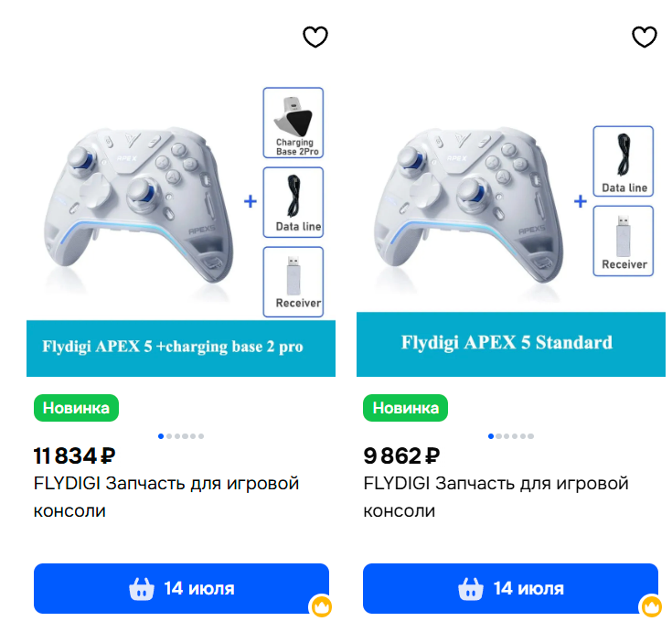
Task: Open the left FLYDIGI Запчасть для игровой консоли title
Action: (x=166, y=497)
